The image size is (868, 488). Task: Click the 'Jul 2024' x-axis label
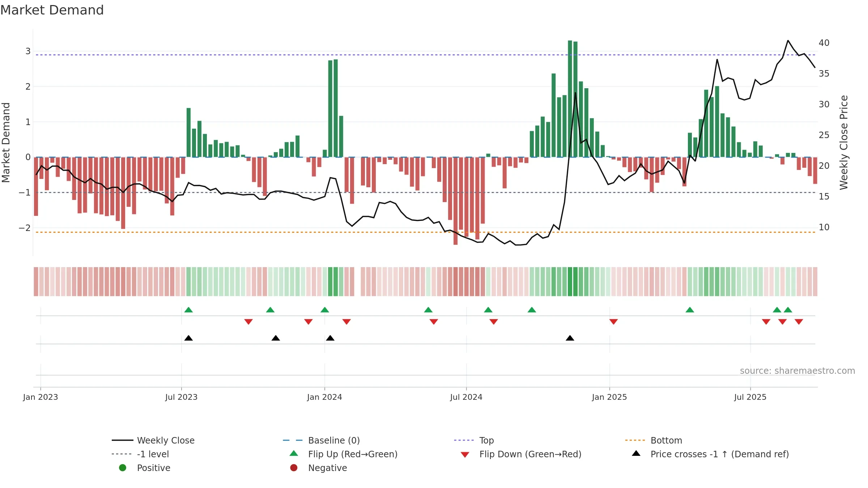click(x=466, y=397)
